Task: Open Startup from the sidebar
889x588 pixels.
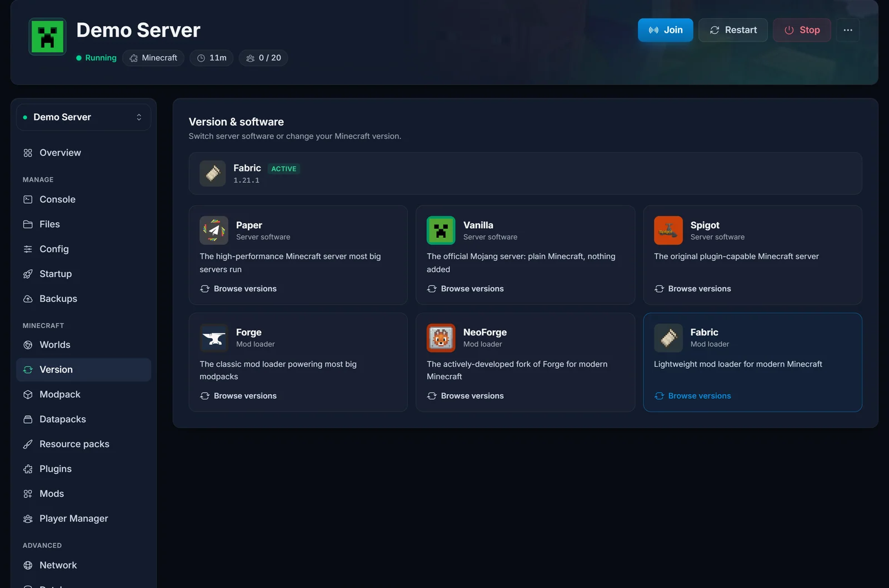Action: pos(83,274)
